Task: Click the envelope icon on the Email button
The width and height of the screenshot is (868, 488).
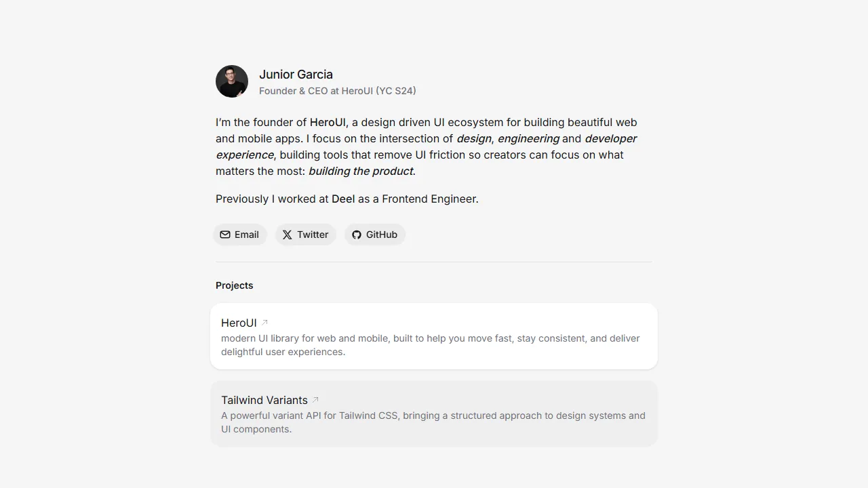Action: [226, 235]
